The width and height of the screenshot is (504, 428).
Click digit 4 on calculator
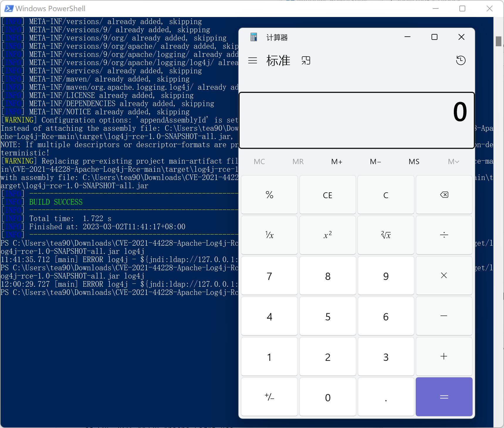pos(269,316)
